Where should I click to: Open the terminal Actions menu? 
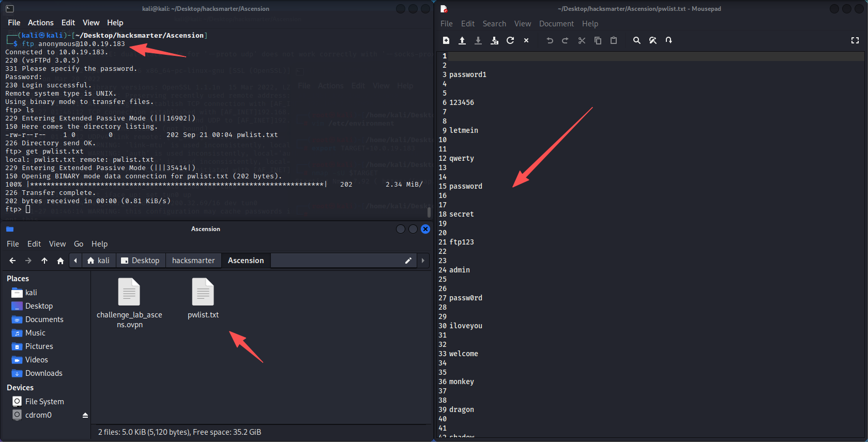(x=40, y=23)
